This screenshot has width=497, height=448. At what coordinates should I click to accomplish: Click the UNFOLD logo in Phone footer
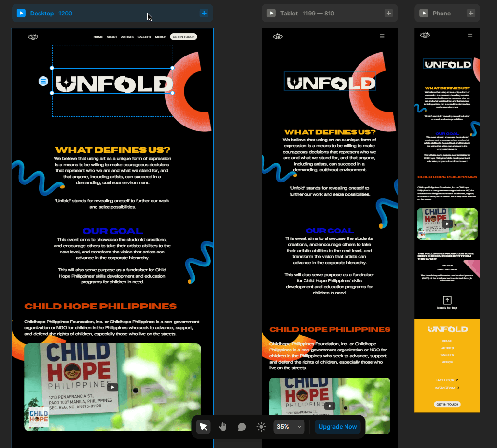(x=448, y=329)
